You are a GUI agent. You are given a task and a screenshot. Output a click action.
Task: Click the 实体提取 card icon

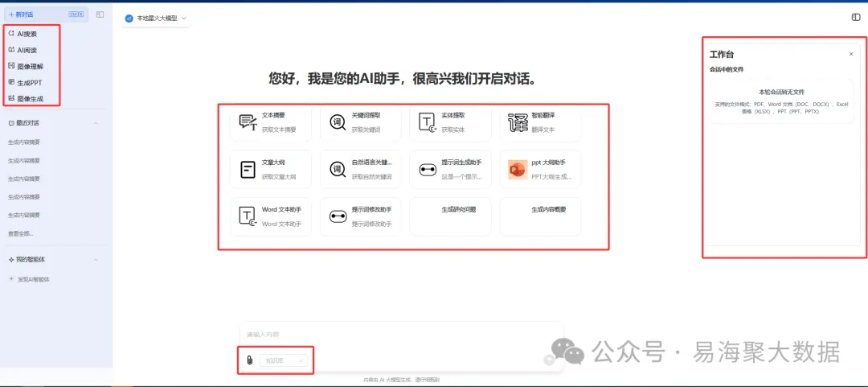coord(428,122)
